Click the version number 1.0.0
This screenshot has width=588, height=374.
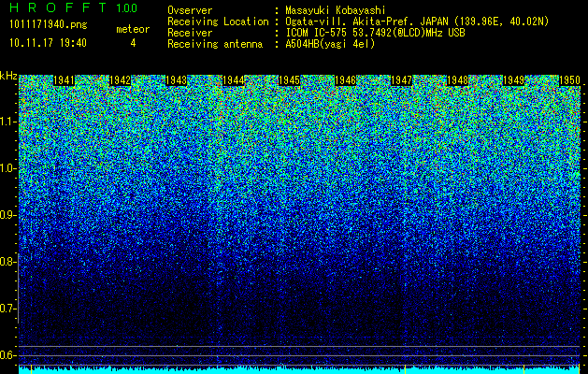point(127,8)
